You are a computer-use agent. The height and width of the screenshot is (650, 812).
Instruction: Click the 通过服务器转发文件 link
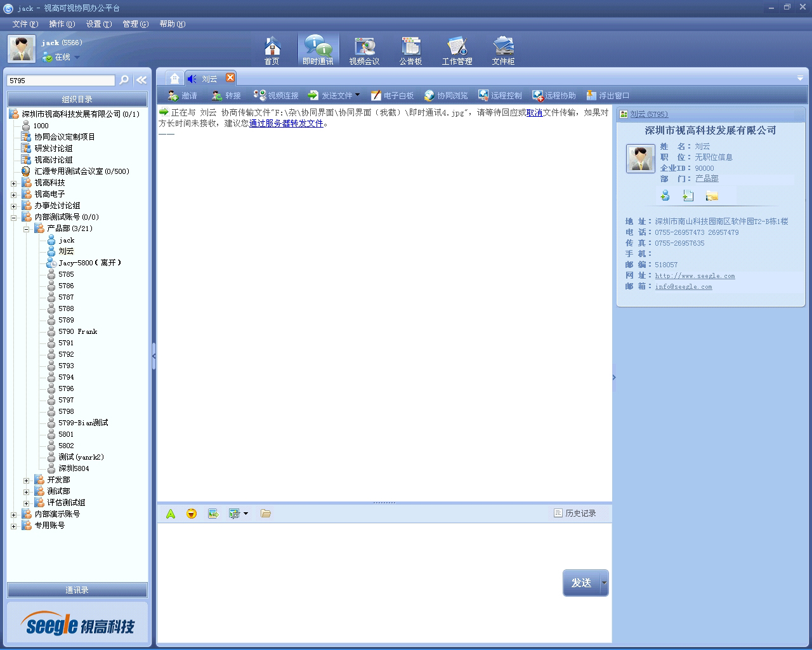pos(286,123)
